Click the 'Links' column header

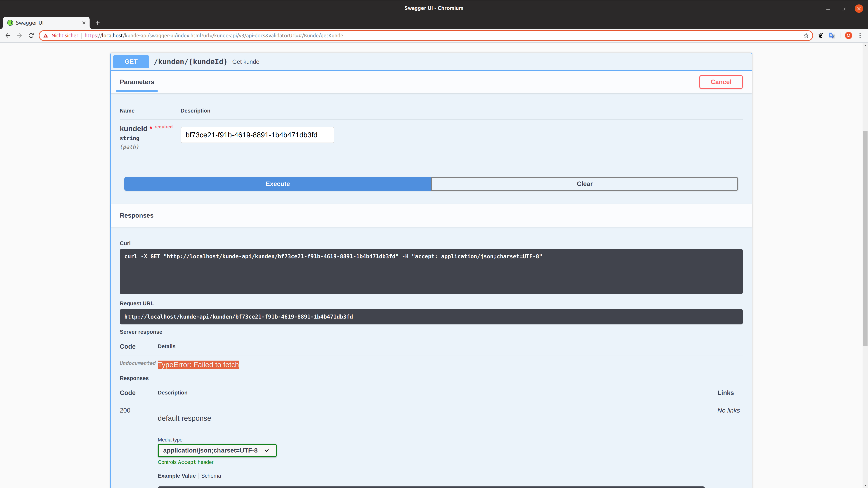click(725, 393)
